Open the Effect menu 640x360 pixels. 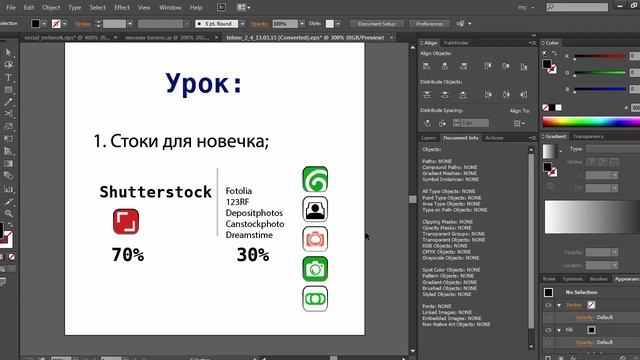coord(122,7)
